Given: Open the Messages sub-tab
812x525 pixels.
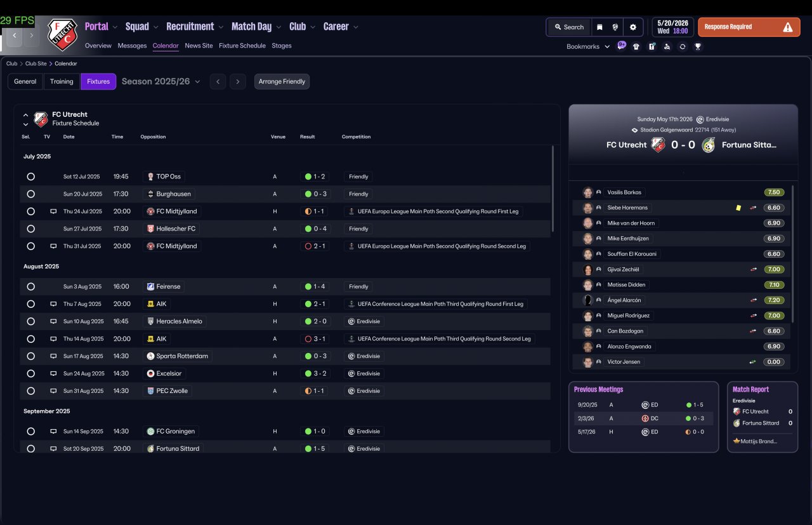Looking at the screenshot, I should click(x=132, y=46).
